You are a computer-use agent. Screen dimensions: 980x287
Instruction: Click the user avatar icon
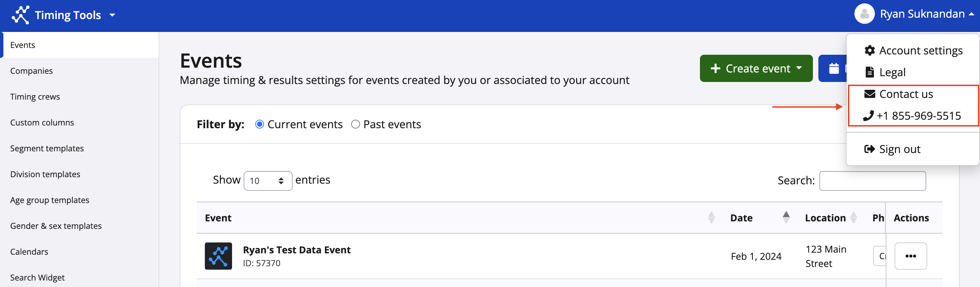tap(864, 14)
